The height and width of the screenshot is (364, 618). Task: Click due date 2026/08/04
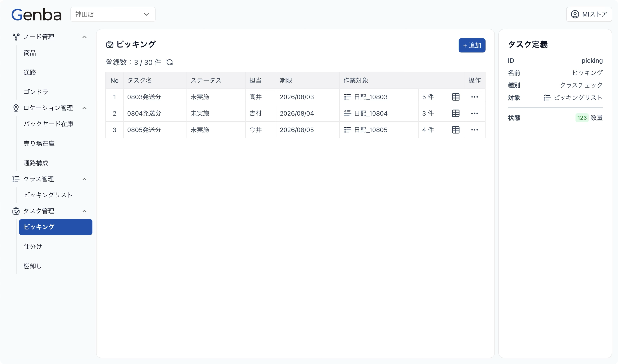[x=297, y=113]
